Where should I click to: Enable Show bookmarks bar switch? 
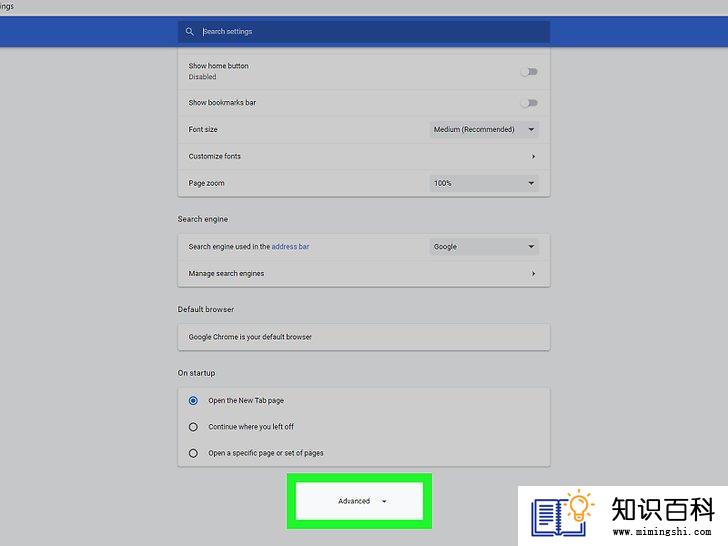tap(529, 103)
